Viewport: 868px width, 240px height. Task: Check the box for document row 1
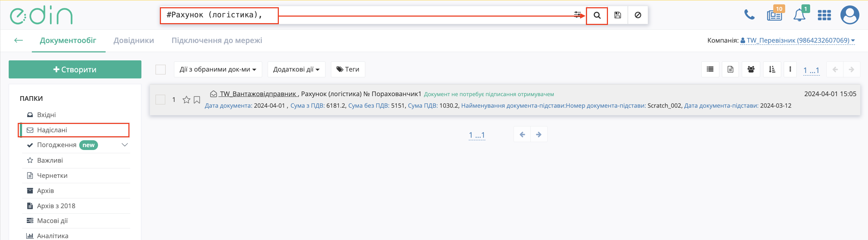click(x=161, y=100)
